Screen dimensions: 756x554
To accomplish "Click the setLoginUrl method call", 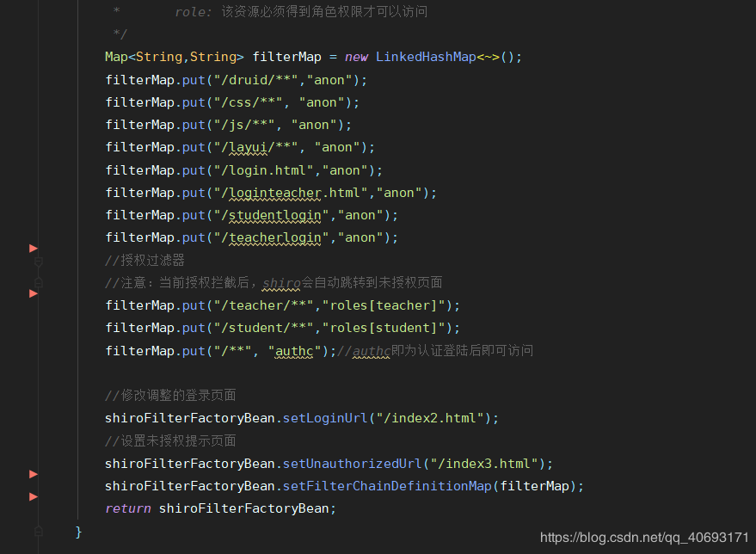I will tap(325, 418).
